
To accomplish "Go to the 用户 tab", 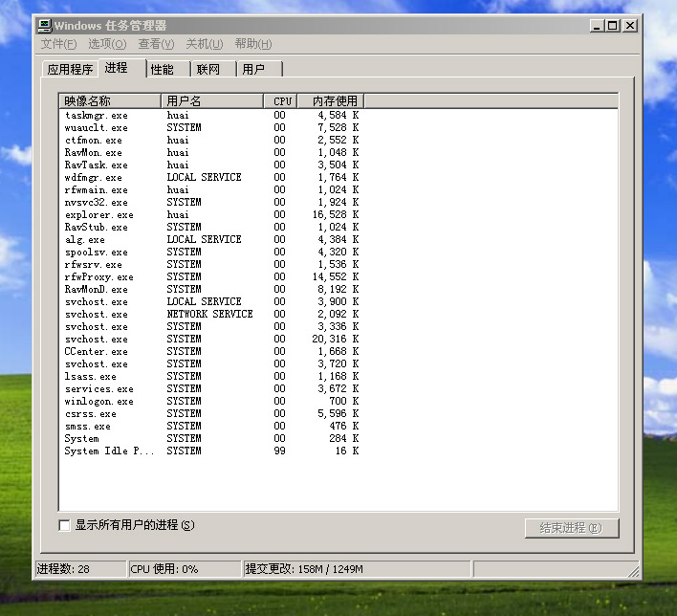I will pos(259,69).
